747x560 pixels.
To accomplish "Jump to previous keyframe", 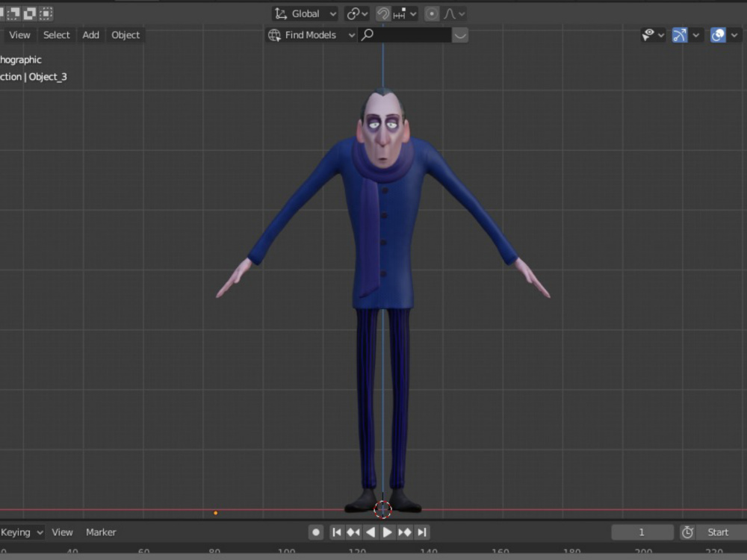I will (x=353, y=532).
